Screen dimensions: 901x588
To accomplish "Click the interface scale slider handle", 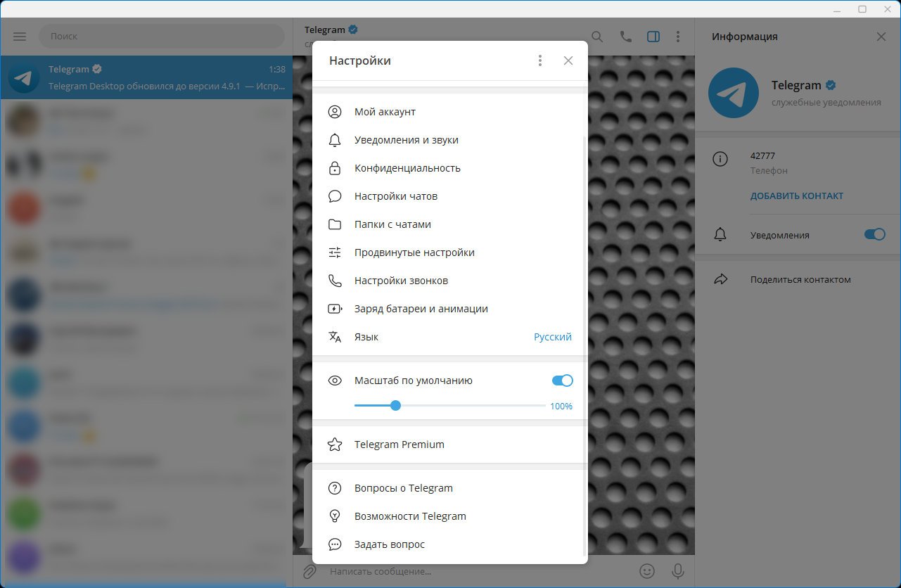I will tap(395, 405).
